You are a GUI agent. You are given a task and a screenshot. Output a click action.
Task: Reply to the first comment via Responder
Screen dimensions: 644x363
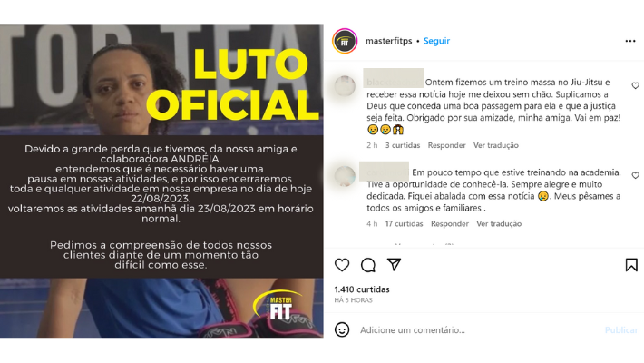click(446, 145)
